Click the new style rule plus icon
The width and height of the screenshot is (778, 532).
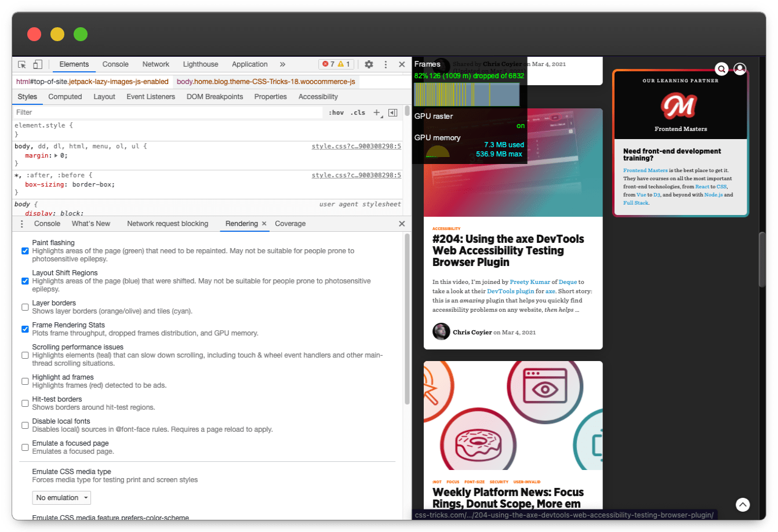coord(377,112)
